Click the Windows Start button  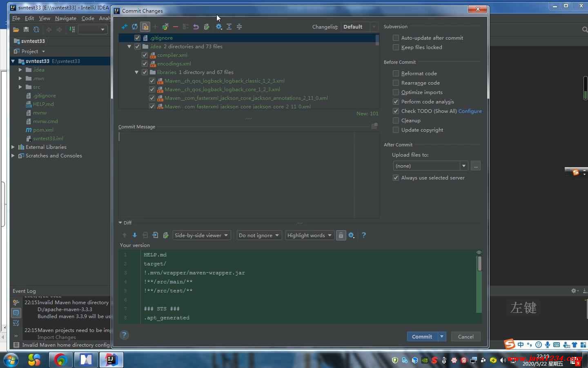pyautogui.click(x=11, y=360)
